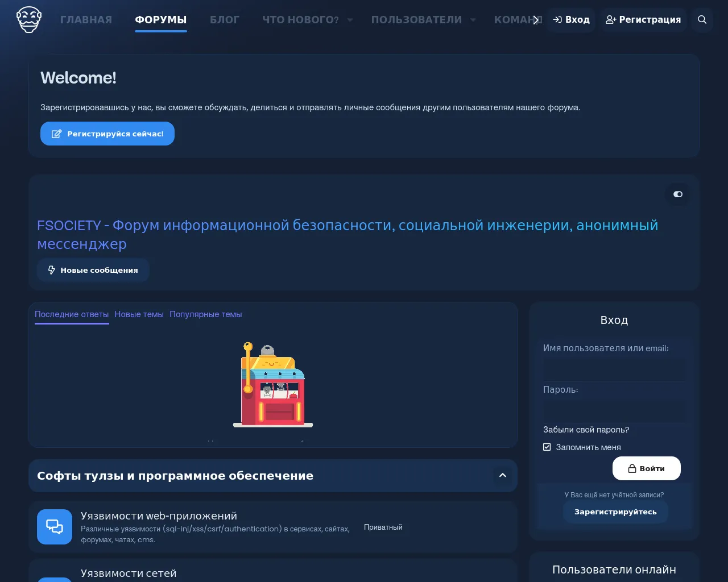Click the Приватный label badge
This screenshot has height=582, width=728.
[x=383, y=527]
